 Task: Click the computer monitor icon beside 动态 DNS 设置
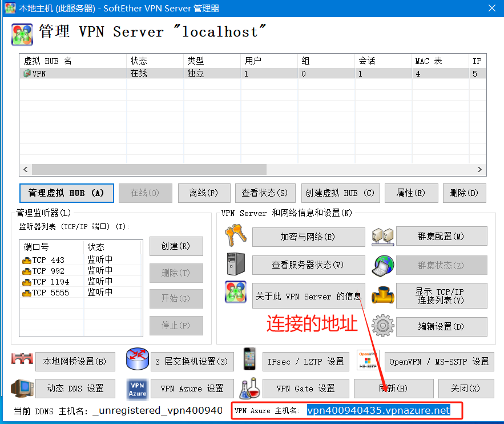(x=22, y=389)
